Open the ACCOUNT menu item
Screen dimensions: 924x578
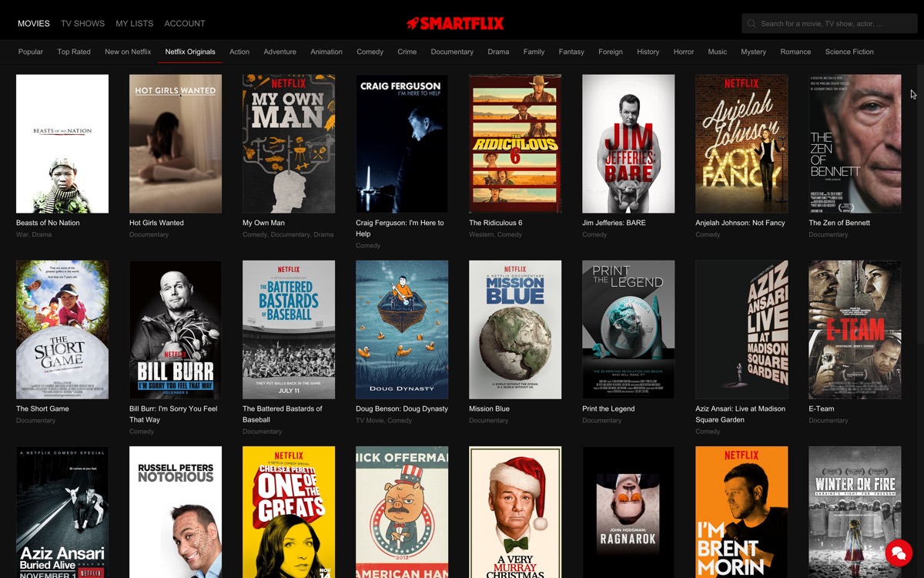185,23
